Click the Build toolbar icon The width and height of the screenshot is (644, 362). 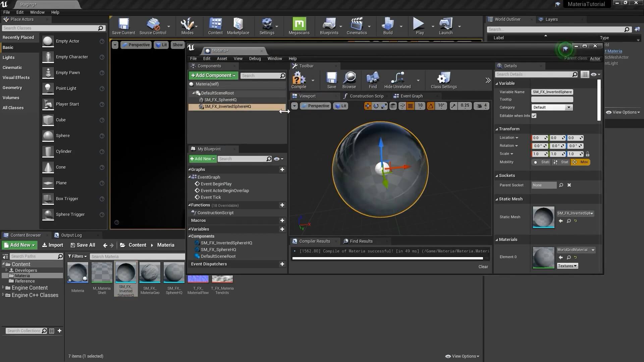[x=388, y=26]
